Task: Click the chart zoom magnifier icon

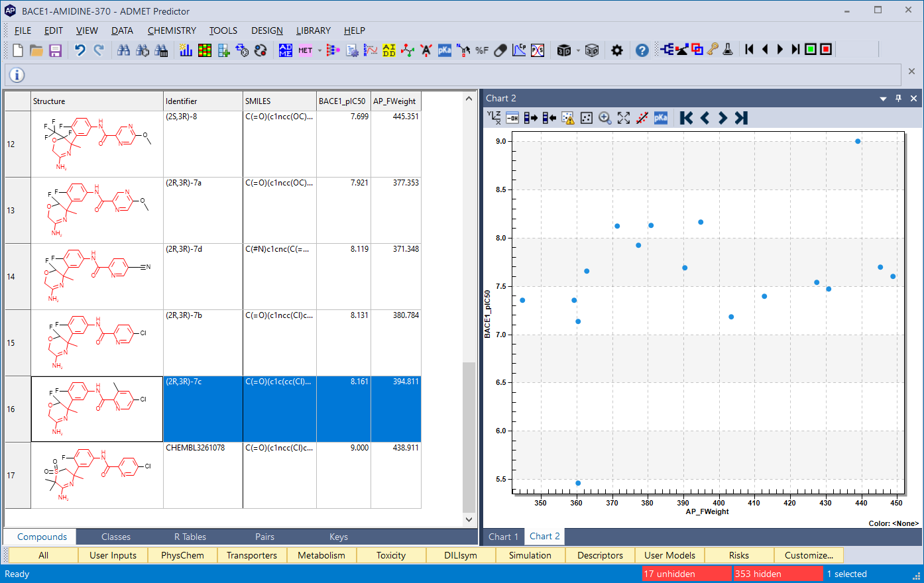Action: click(605, 118)
